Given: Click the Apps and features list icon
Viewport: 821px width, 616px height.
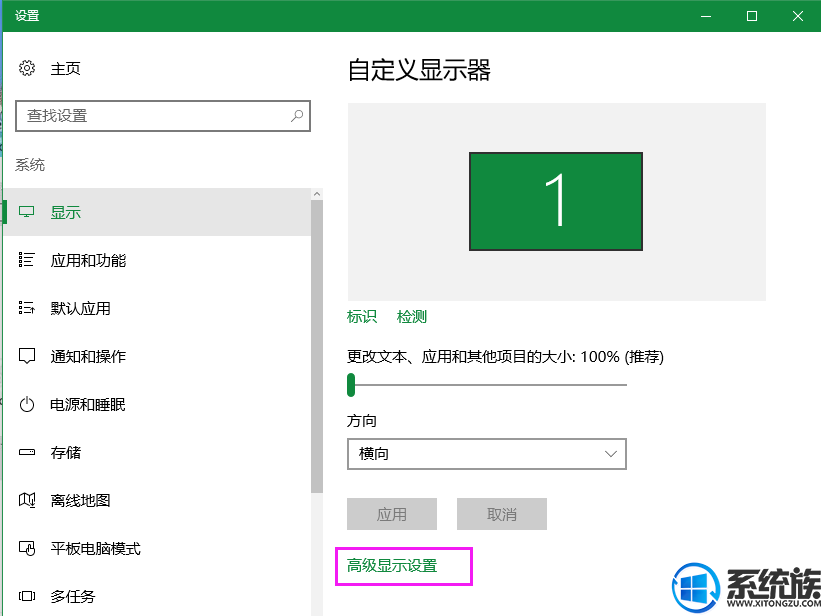Looking at the screenshot, I should (27, 260).
